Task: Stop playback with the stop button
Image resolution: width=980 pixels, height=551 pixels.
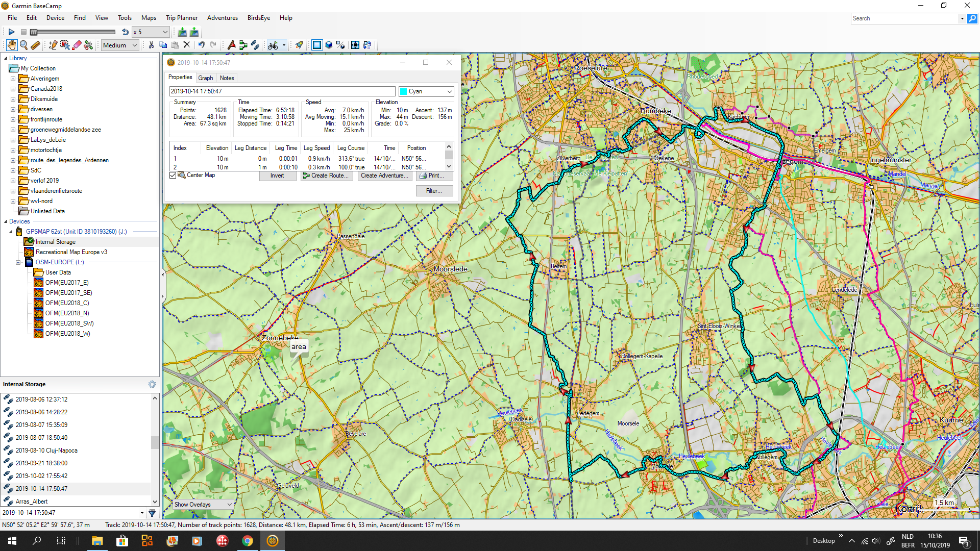Action: point(23,32)
